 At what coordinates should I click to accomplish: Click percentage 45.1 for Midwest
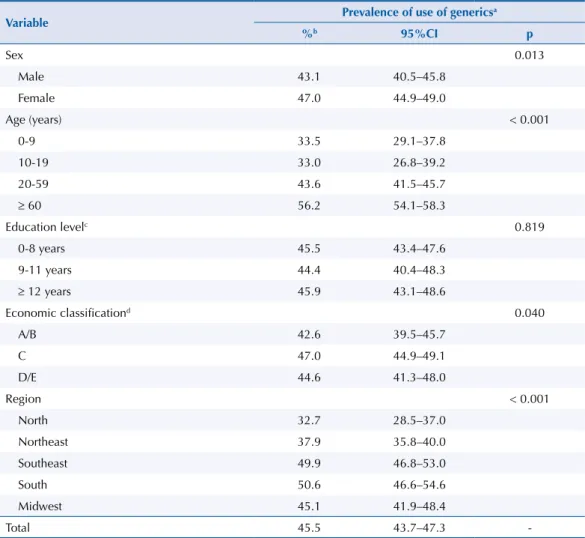point(309,506)
